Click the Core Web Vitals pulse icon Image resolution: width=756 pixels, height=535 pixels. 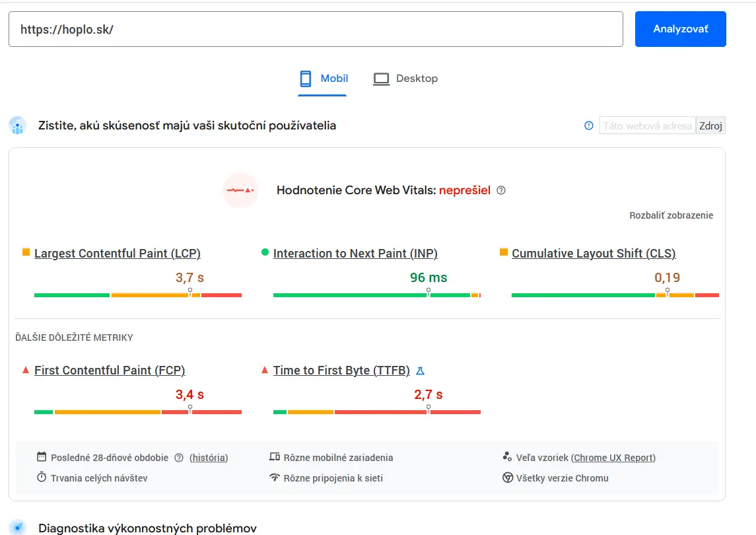coord(240,191)
